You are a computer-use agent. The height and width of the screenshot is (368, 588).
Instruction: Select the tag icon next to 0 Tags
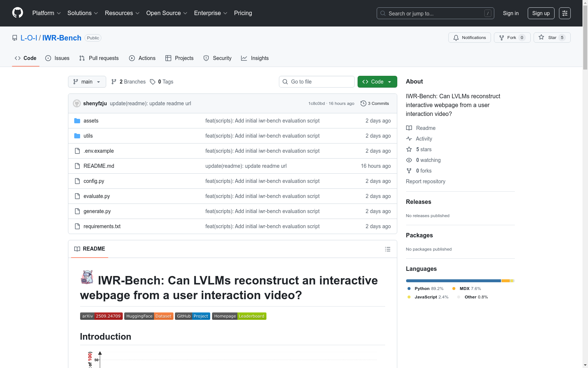[x=153, y=82]
